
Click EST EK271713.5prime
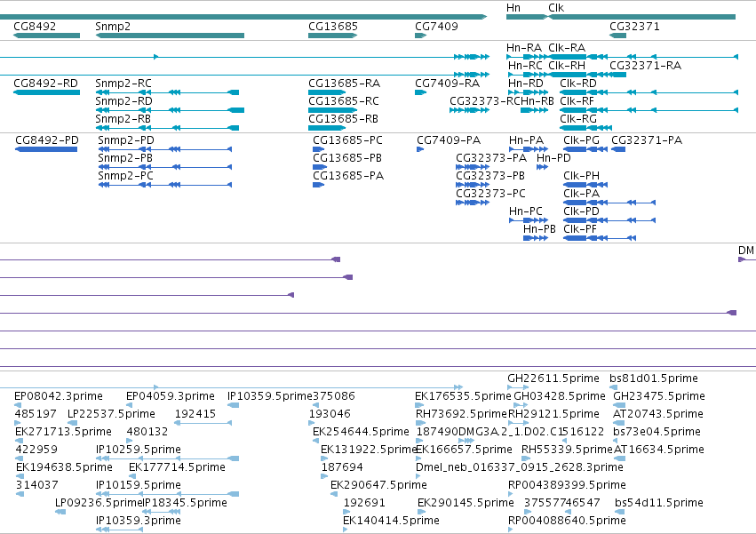tap(64, 432)
